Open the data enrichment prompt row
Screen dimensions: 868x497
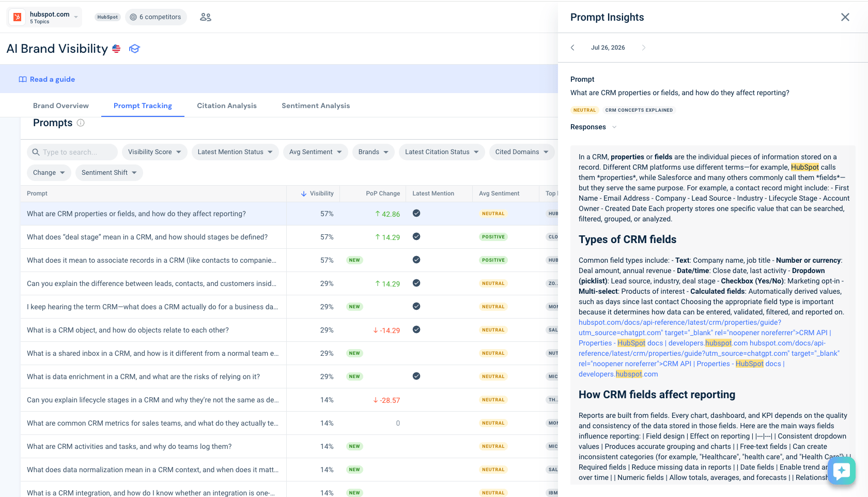[289, 376]
